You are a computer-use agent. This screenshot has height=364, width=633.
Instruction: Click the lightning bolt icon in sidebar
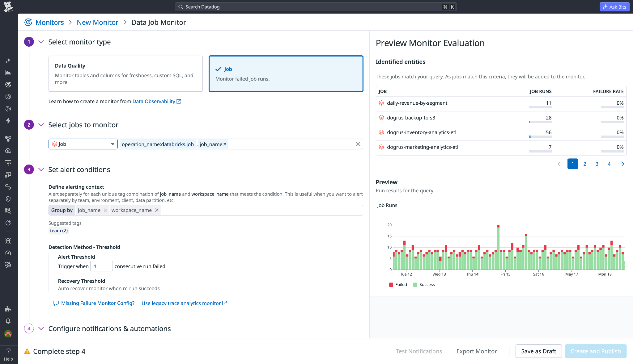point(8,121)
